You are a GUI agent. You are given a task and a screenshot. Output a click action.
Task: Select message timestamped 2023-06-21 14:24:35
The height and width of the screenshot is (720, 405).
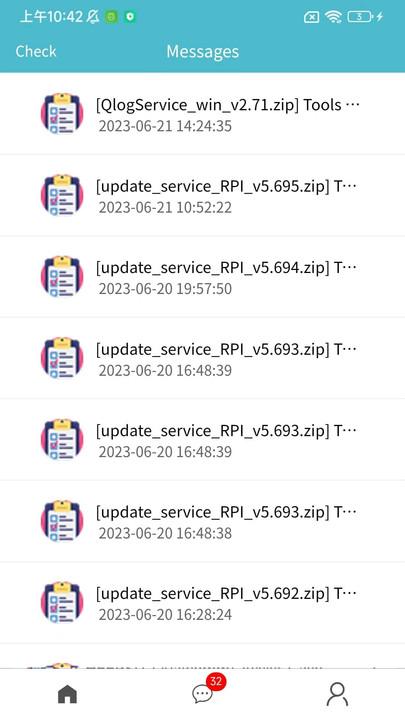pyautogui.click(x=165, y=126)
